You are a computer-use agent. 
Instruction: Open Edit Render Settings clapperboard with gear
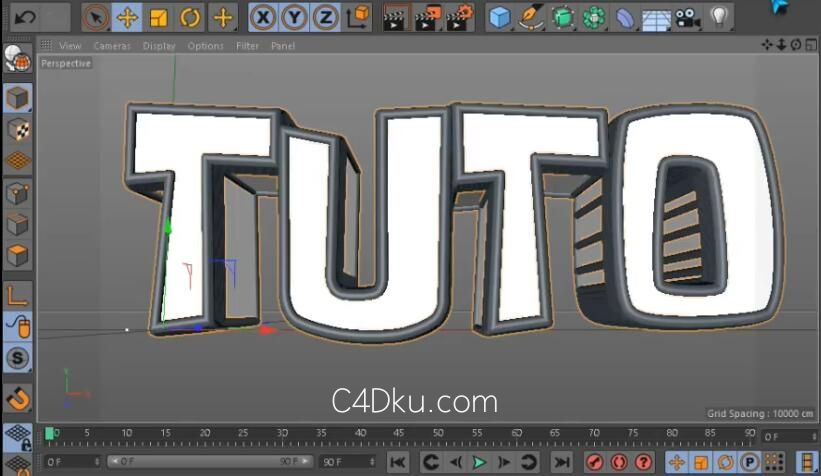click(459, 17)
